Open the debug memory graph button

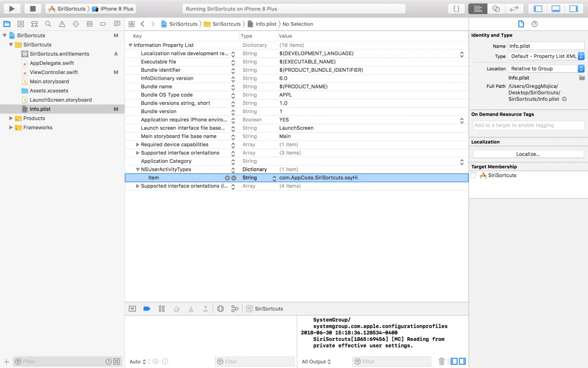point(235,309)
